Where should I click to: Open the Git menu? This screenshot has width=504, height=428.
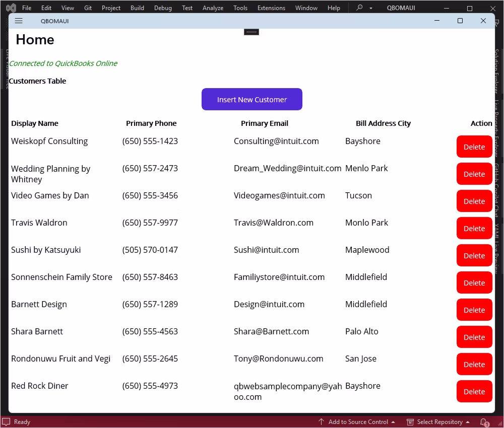tap(88, 8)
